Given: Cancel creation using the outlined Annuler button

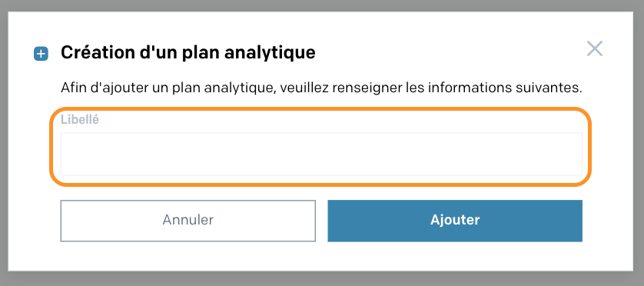Looking at the screenshot, I should [x=188, y=221].
